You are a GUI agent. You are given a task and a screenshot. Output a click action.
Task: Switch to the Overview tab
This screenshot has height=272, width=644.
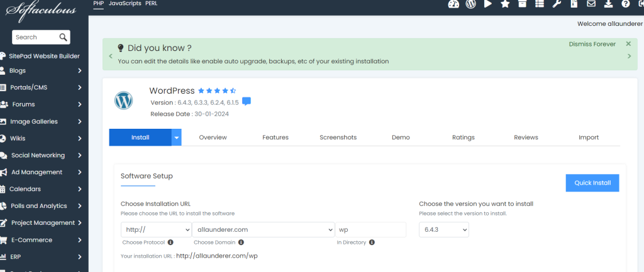(x=213, y=138)
